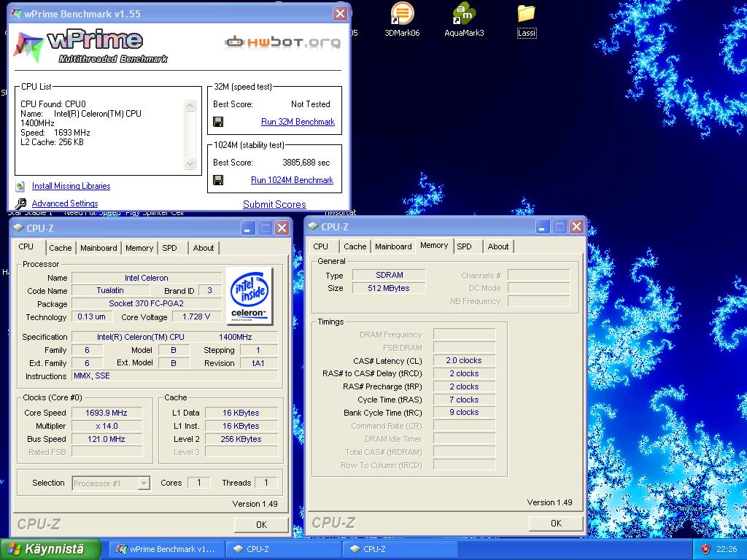This screenshot has width=747, height=560.
Task: Click the Core Speed 1693.9 MHz field
Action: tap(107, 413)
